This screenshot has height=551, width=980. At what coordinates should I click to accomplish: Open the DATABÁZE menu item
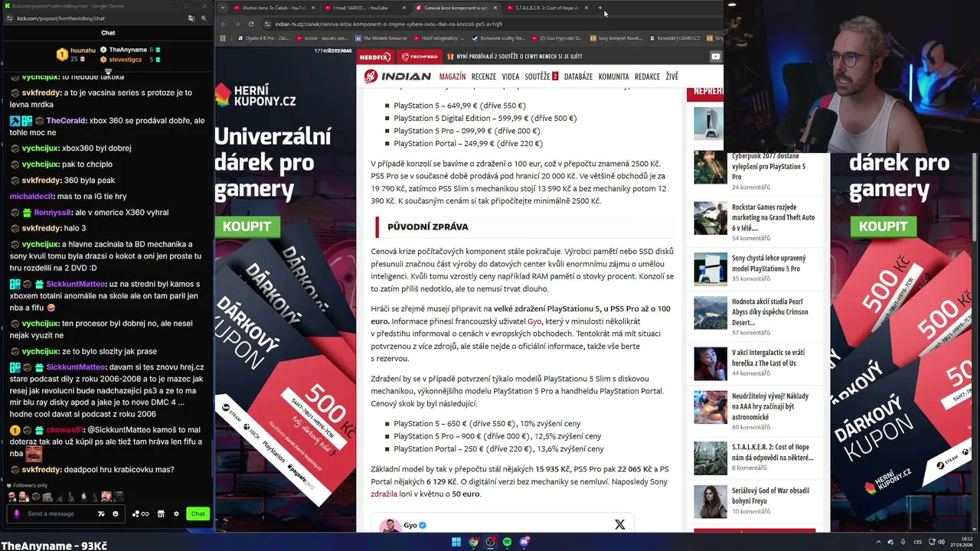tap(578, 77)
